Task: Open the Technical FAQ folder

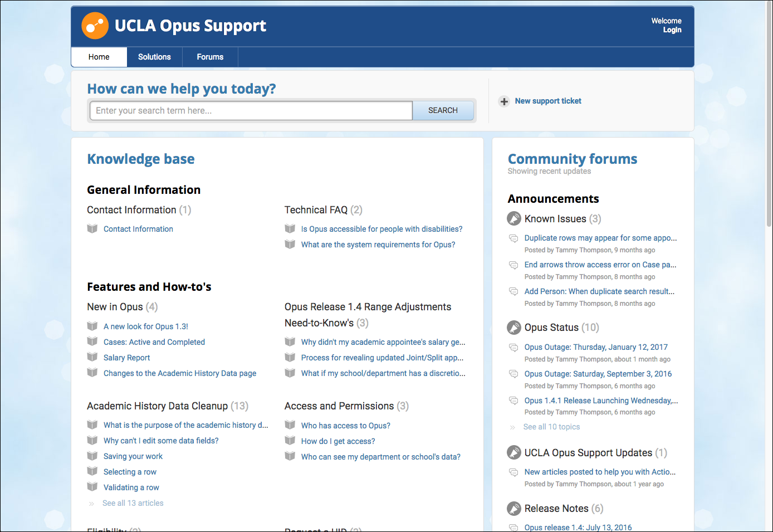Action: [316, 210]
